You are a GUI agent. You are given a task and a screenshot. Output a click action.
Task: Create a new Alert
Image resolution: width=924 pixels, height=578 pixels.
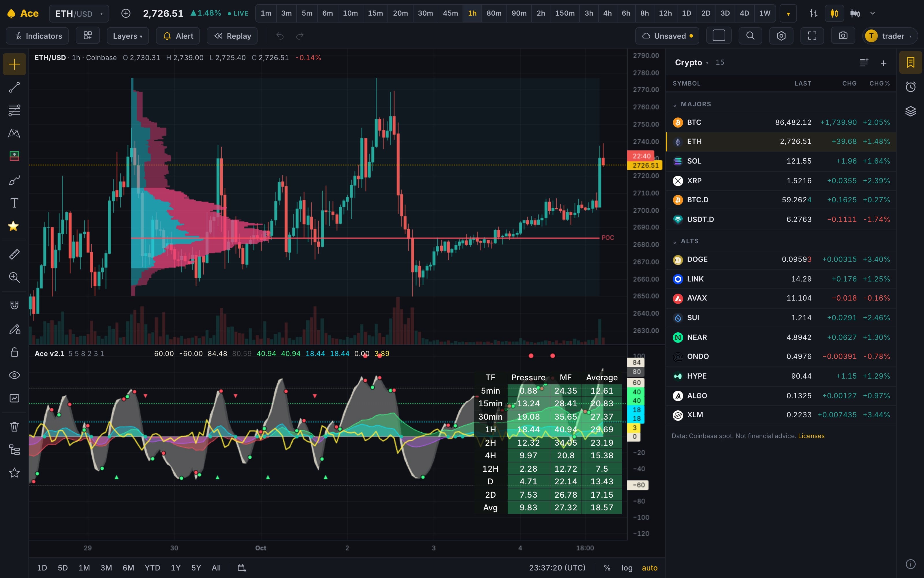pos(178,36)
